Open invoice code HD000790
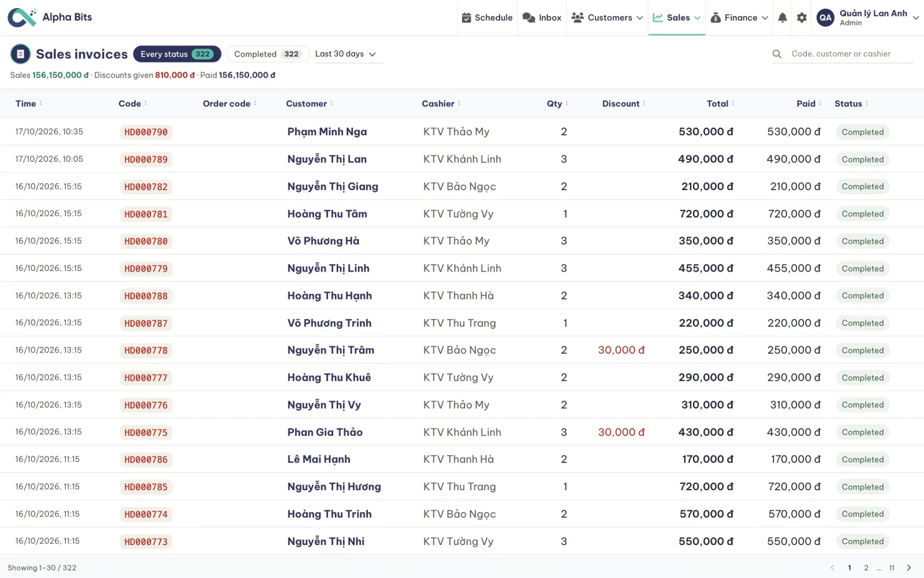The width and height of the screenshot is (924, 578). pyautogui.click(x=146, y=132)
